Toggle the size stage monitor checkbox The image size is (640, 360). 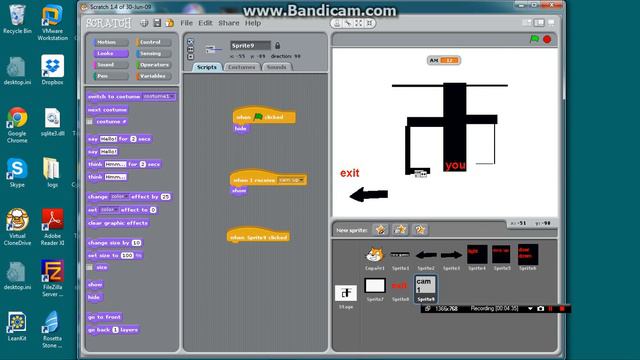90,267
